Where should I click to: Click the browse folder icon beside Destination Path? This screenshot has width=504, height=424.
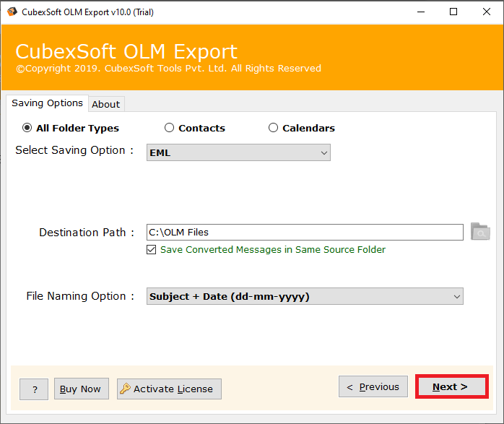(480, 231)
